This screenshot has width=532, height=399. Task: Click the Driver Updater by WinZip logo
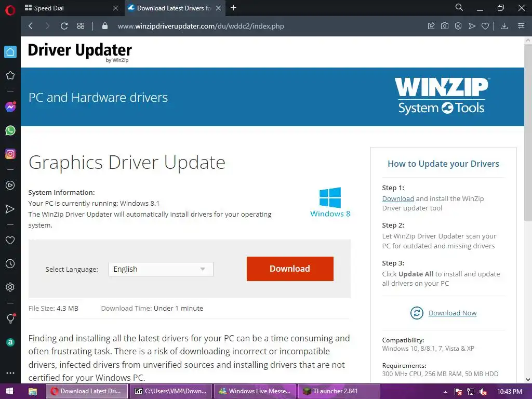click(79, 52)
